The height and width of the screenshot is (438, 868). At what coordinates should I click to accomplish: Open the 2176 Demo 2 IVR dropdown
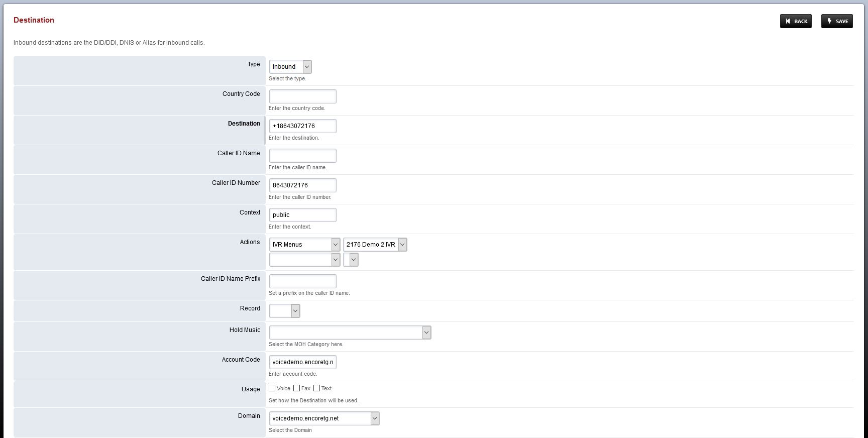[x=375, y=245]
